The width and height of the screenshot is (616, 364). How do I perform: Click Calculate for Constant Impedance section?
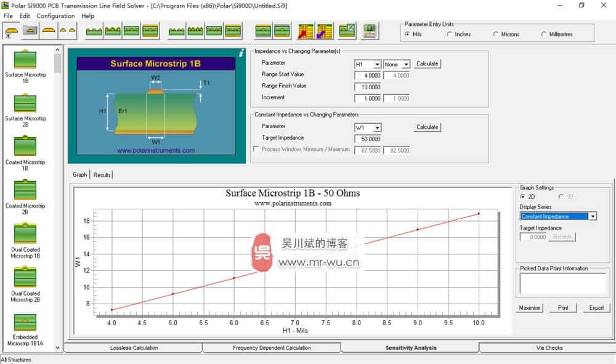(x=427, y=127)
